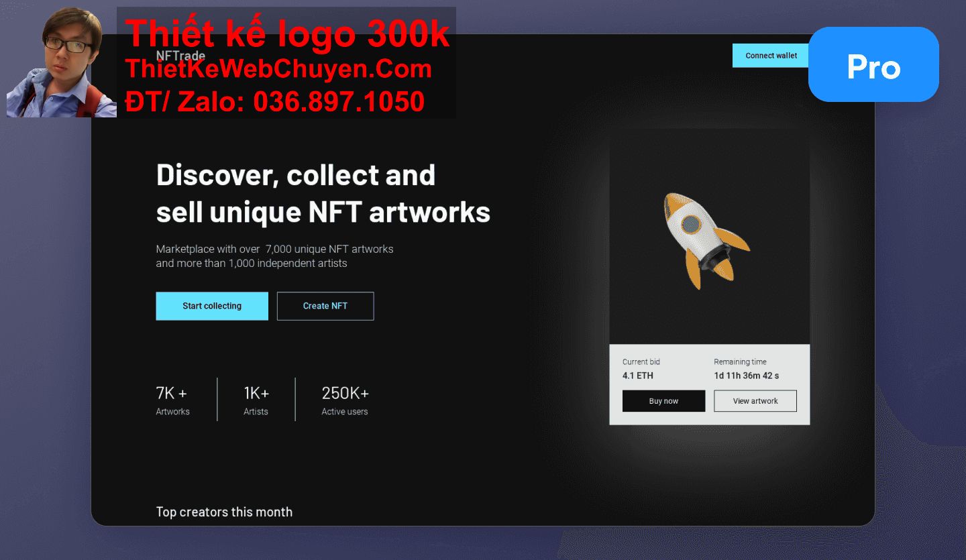Click the 7K+ Artworks statistic
This screenshot has width=966, height=560.
(x=172, y=400)
